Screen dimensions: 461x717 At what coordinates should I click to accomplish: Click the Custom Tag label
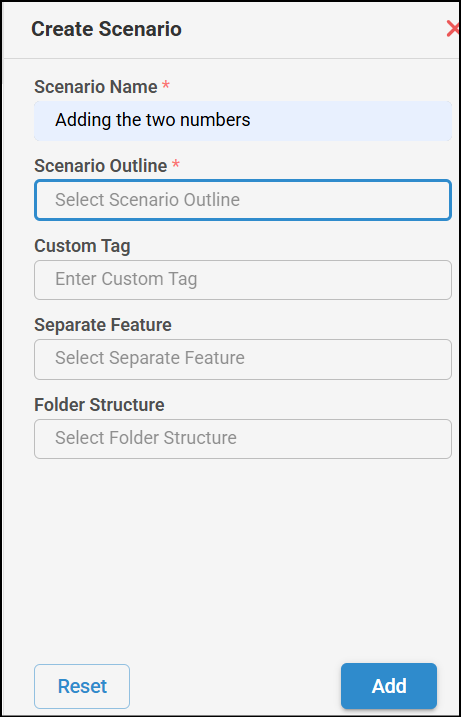(x=82, y=246)
